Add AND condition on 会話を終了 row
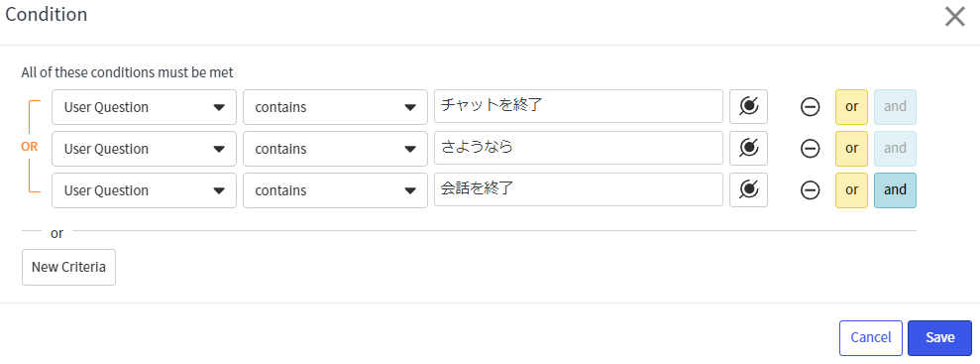Screen dimensions: 980x364 click(x=895, y=190)
